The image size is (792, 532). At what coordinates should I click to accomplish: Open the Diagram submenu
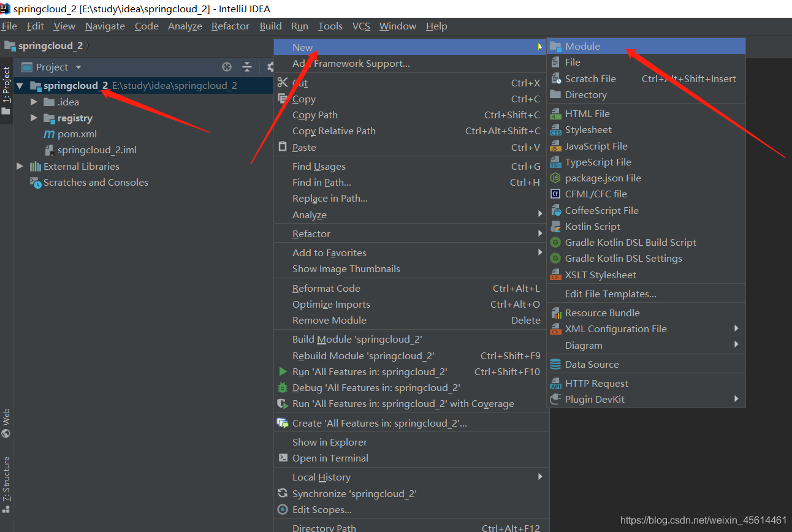[645, 345]
